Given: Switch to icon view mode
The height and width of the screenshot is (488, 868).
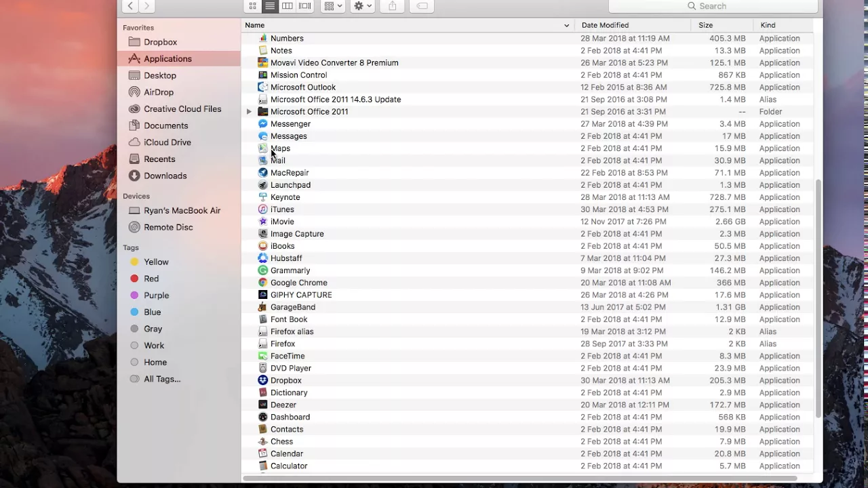Looking at the screenshot, I should [x=252, y=6].
